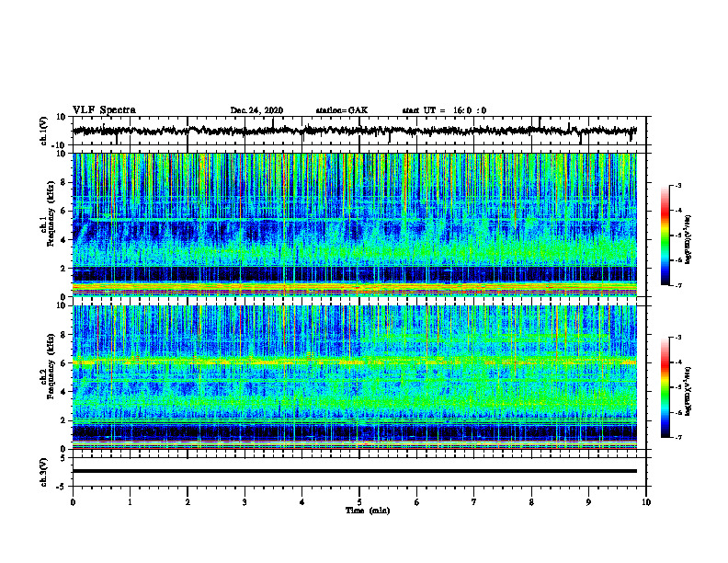Click the '8' kHz tick on ch.2 frequency axis

tap(63, 335)
